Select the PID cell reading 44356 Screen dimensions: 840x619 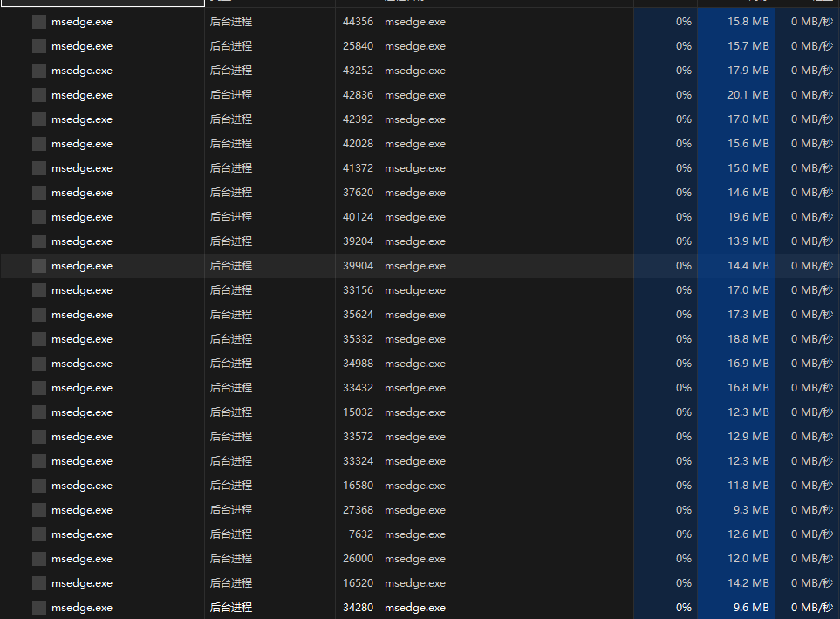358,22
